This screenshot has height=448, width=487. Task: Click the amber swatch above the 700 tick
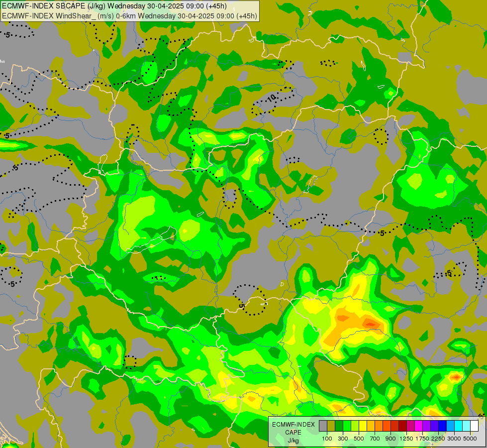pos(371,426)
